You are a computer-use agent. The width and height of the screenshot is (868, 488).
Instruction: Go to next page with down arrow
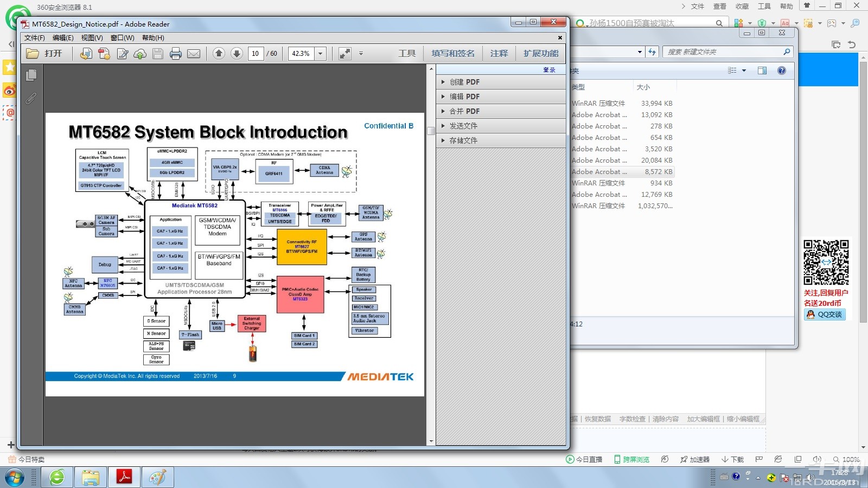237,53
